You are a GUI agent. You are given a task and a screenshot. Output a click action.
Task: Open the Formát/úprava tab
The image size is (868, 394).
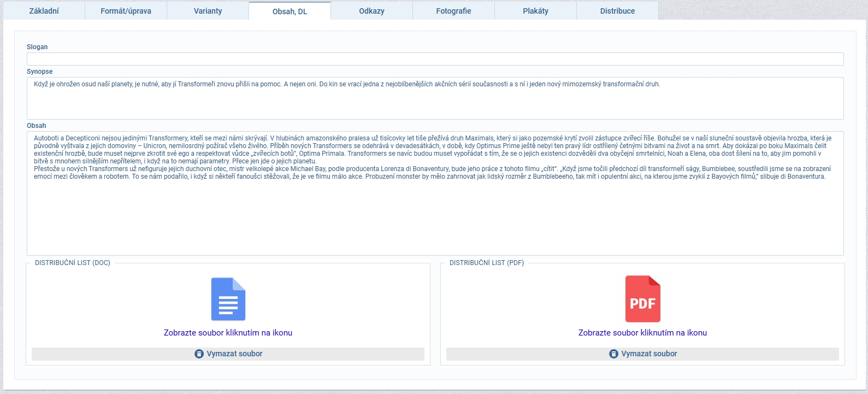point(126,11)
